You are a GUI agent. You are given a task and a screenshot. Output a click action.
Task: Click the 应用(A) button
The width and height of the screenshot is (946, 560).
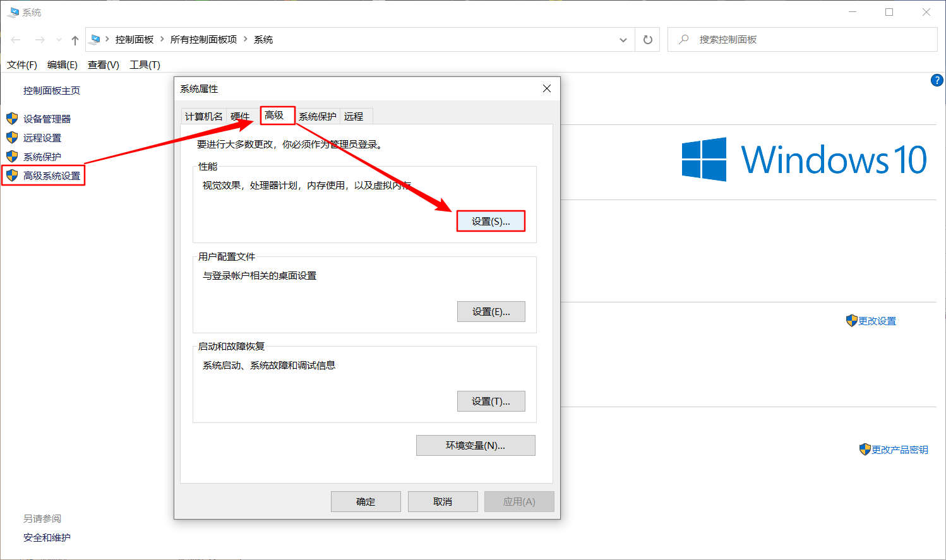[519, 502]
